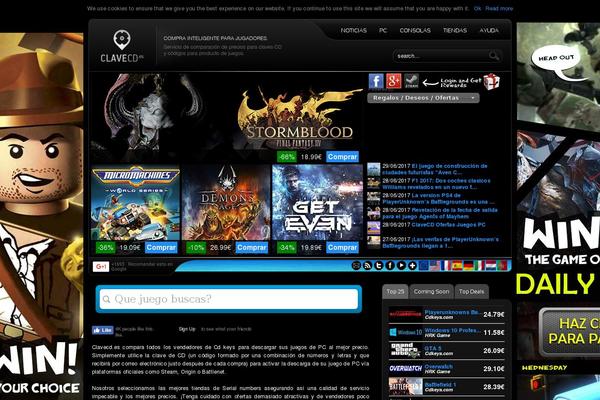Open Overwatch at 29.10€ in Top 25
The image size is (600, 400).
click(447, 369)
